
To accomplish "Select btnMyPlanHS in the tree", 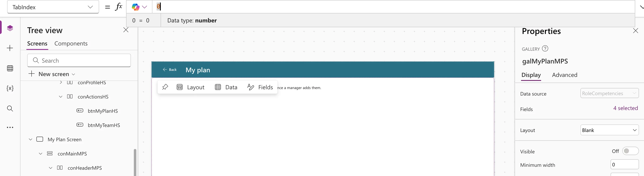I will click(x=102, y=111).
